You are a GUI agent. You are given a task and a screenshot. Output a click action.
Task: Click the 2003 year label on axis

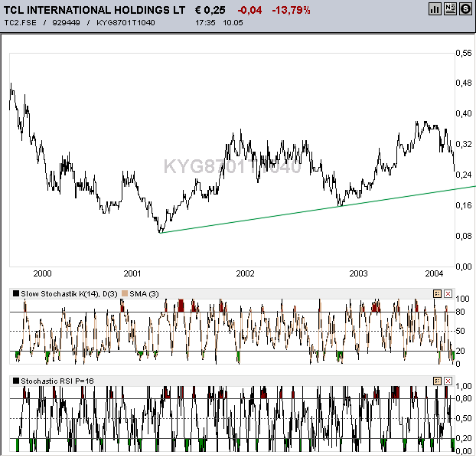pyautogui.click(x=358, y=273)
